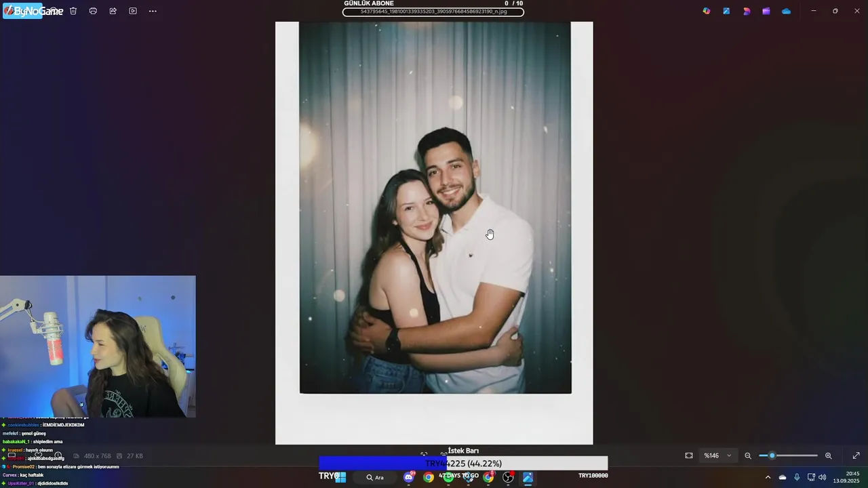Adjust the zoom level slider
Screen dimensions: 868x488
(x=788, y=455)
